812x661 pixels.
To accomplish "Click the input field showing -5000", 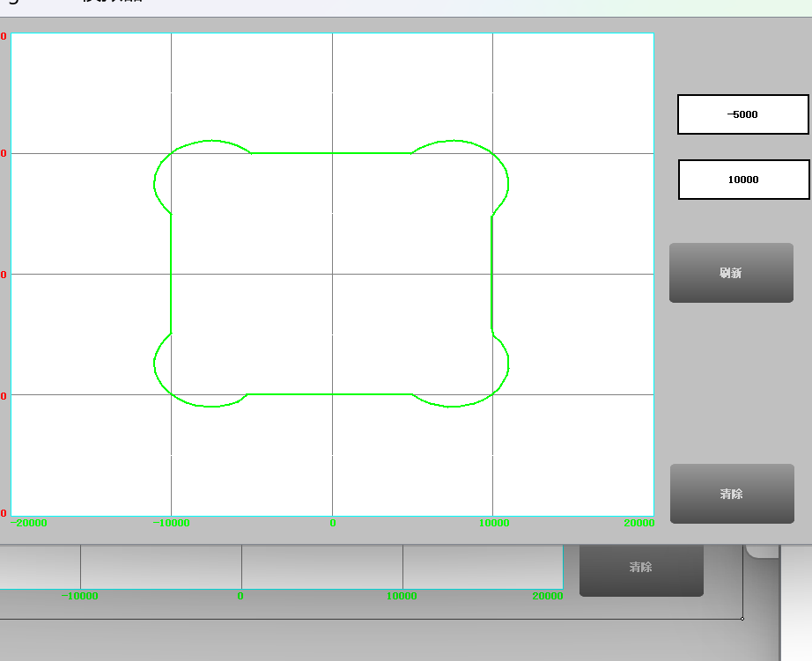I will pyautogui.click(x=743, y=114).
